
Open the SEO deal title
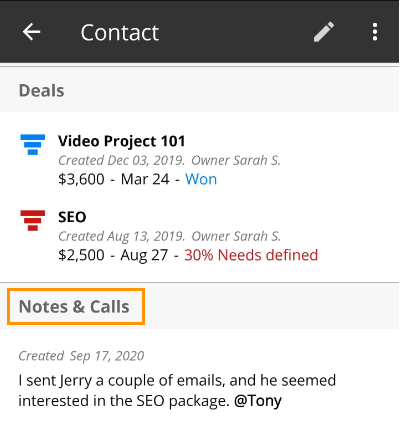coord(72,217)
